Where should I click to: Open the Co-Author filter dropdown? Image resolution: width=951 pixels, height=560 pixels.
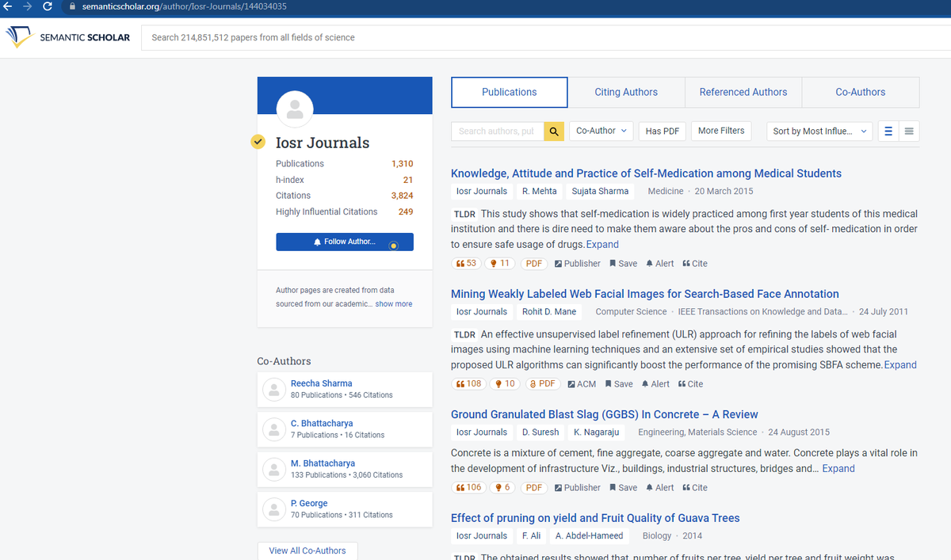601,131
